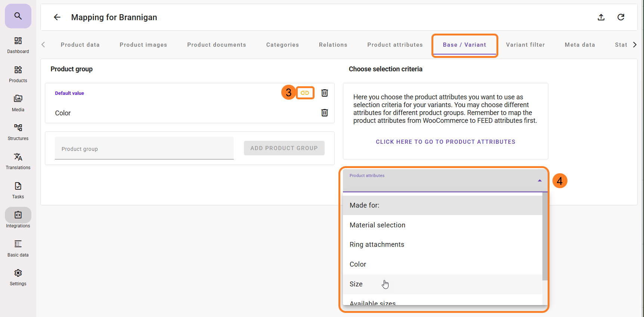Delete the Color attribute row
Viewport: 644px width, 317px height.
[x=325, y=113]
